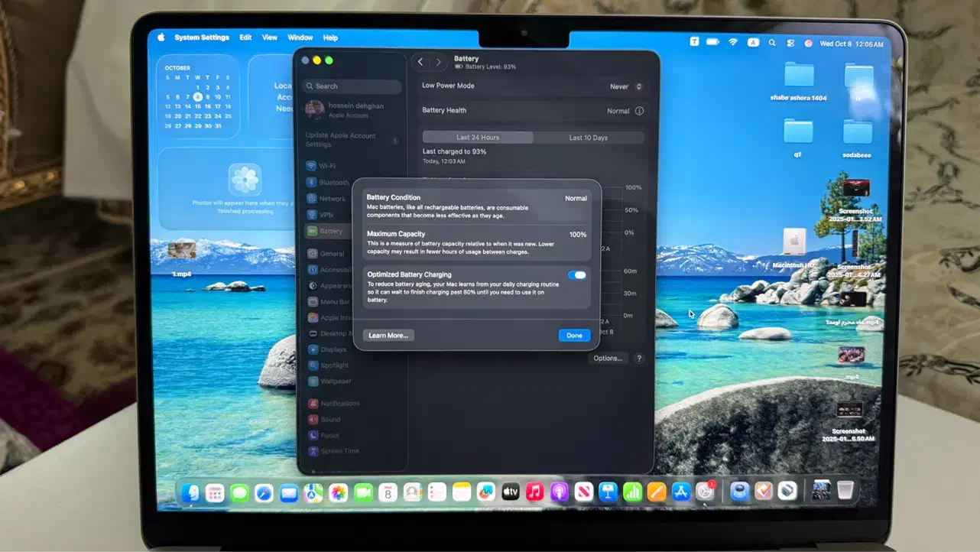Open Apple TV in the Dock
This screenshot has height=552, width=980.
click(510, 492)
